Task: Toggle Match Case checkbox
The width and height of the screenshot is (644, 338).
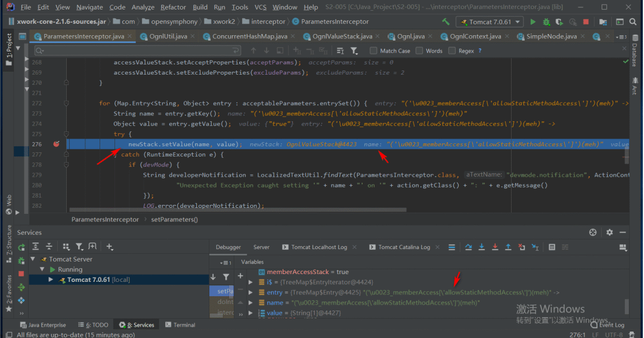Action: [373, 51]
